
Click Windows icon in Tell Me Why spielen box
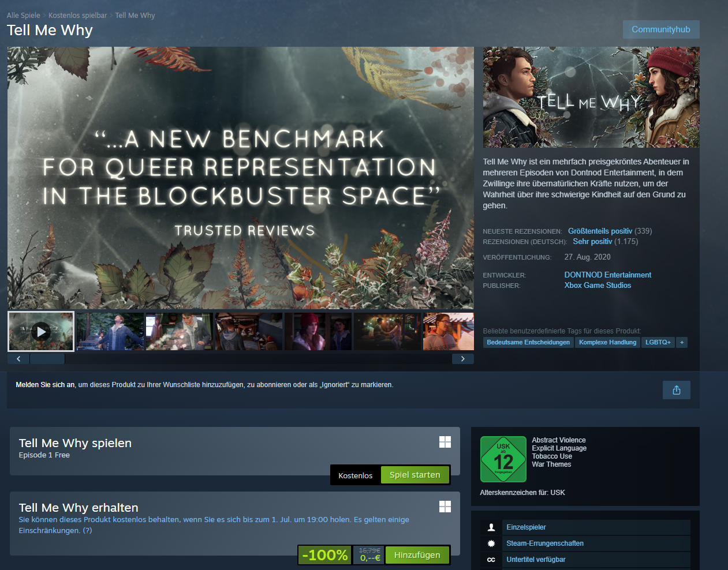click(x=445, y=442)
